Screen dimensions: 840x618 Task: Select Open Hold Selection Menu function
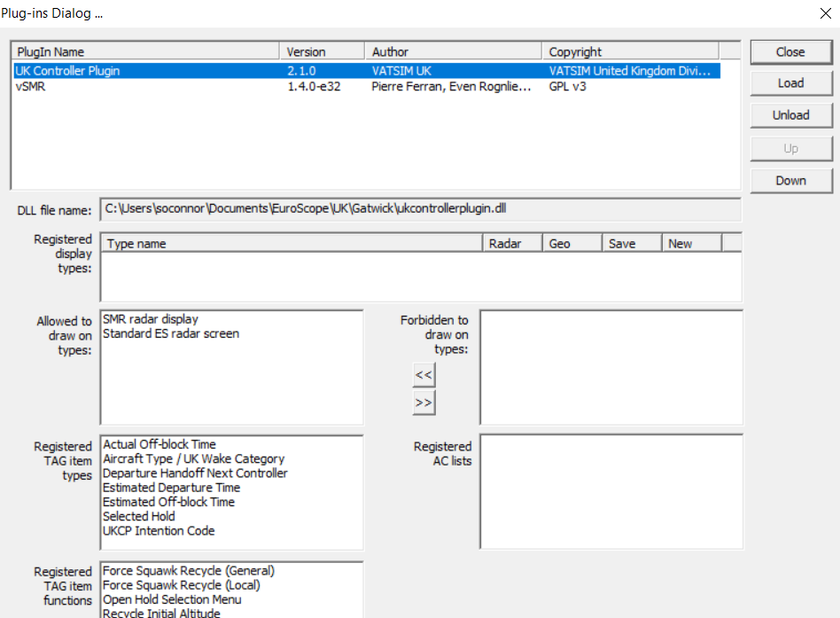click(172, 599)
